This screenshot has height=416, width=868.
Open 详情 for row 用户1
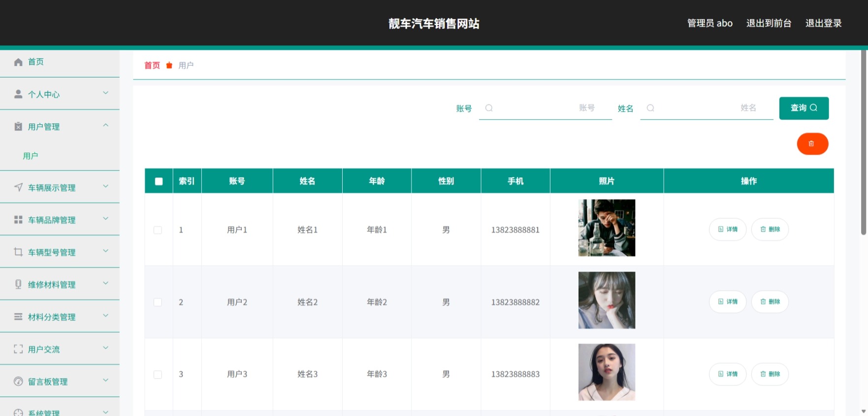[728, 229]
